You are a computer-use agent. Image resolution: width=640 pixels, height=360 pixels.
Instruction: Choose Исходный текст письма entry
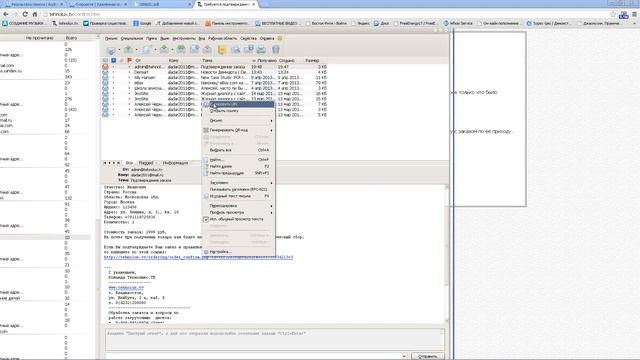pos(238,196)
